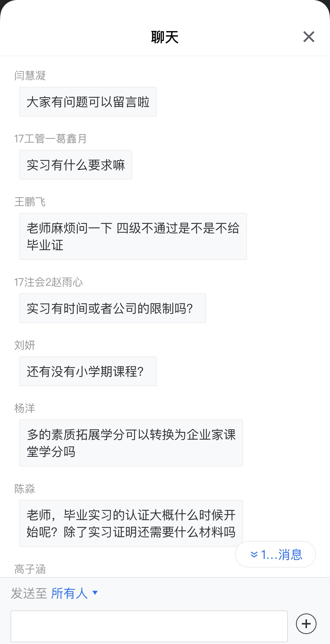Click sender name 刘妍
Image resolution: width=330 pixels, height=644 pixels.
[x=25, y=345]
